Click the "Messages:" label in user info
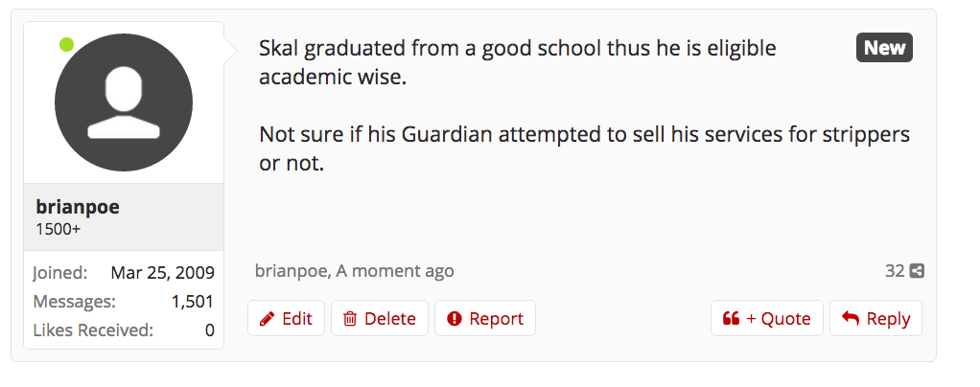This screenshot has height=387, width=980. [x=74, y=302]
